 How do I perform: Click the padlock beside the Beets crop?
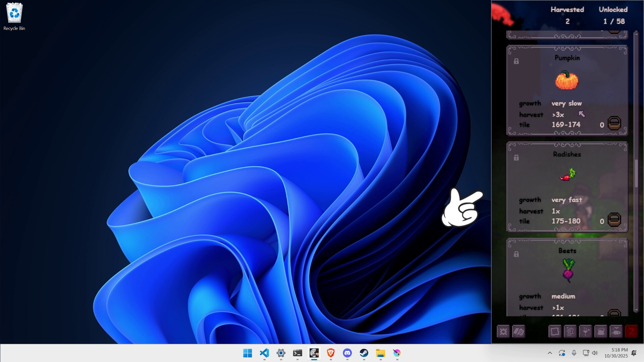(x=516, y=254)
